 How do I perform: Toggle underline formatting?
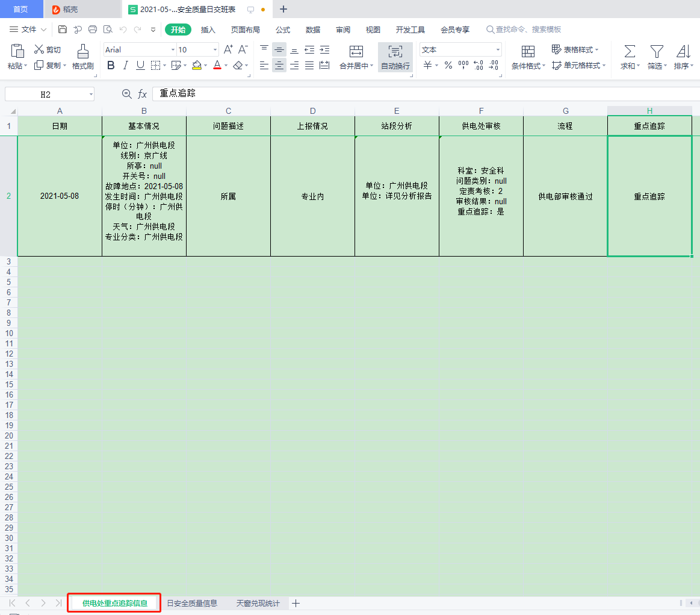click(x=140, y=65)
